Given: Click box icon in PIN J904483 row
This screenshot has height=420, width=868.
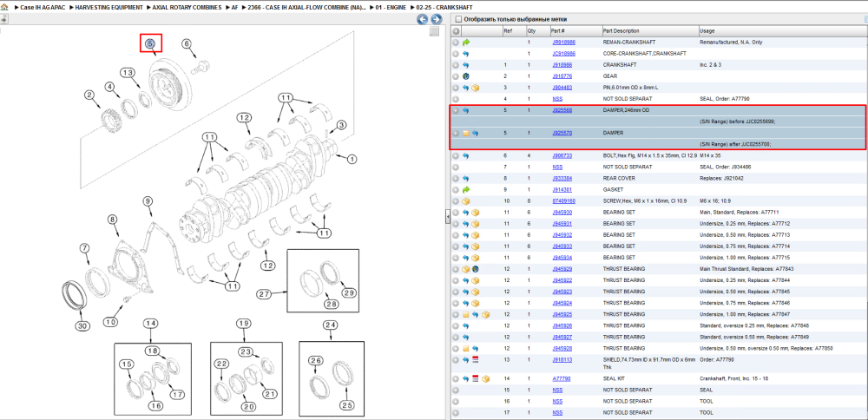Looking at the screenshot, I should pyautogui.click(x=476, y=88).
